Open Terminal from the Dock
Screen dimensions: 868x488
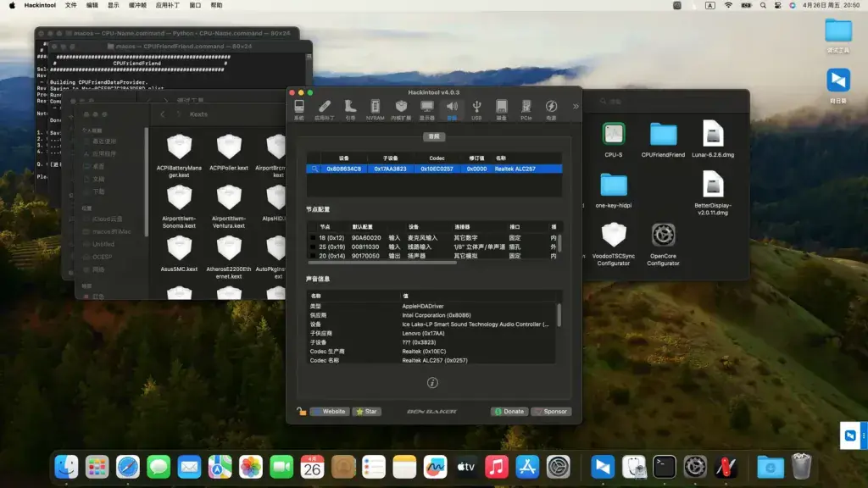[x=665, y=467]
